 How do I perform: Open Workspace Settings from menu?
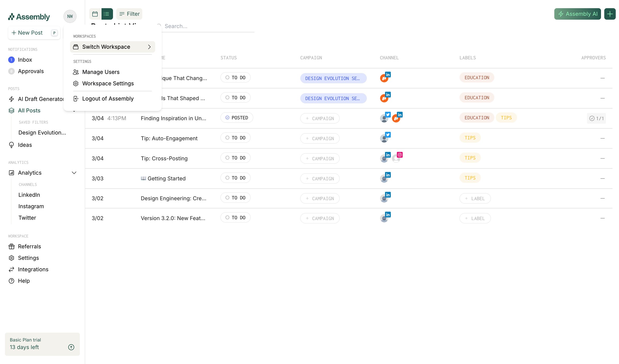[x=112, y=83]
